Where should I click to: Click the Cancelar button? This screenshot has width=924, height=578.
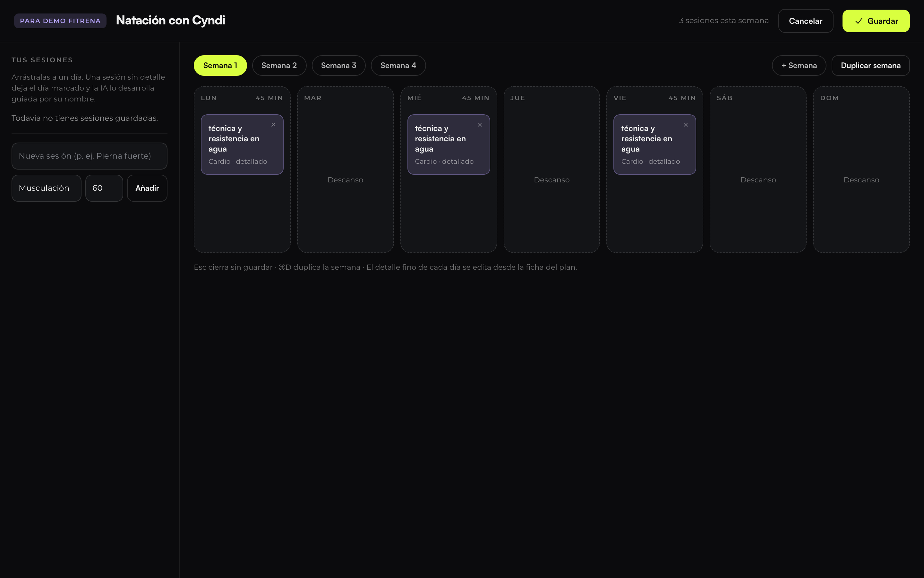[x=806, y=21]
